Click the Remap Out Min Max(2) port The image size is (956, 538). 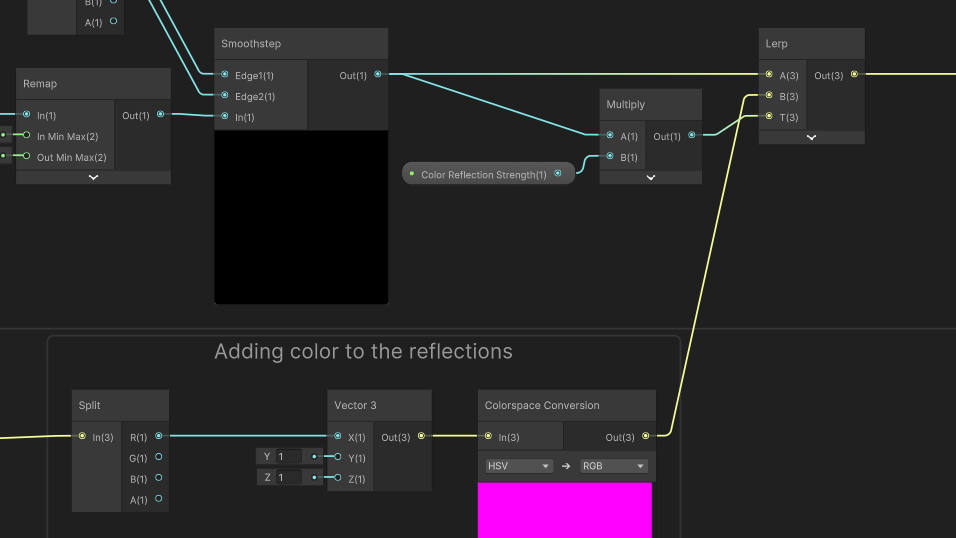[x=26, y=156]
